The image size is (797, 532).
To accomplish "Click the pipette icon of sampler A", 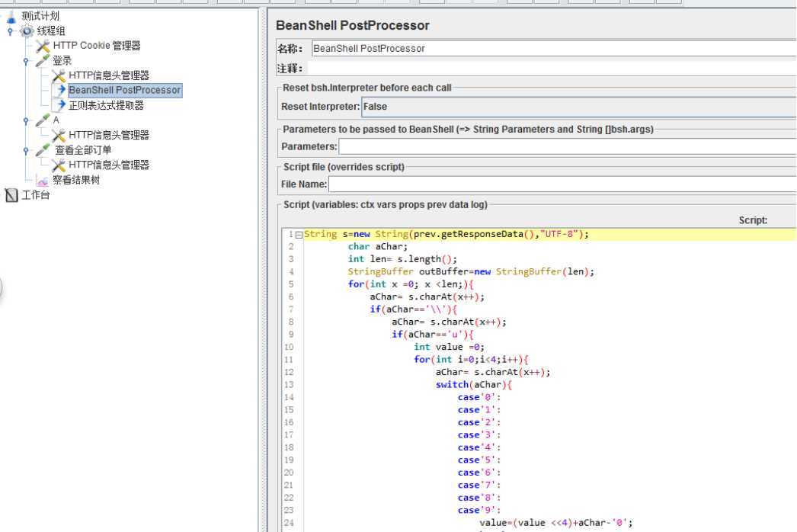I will (x=43, y=120).
